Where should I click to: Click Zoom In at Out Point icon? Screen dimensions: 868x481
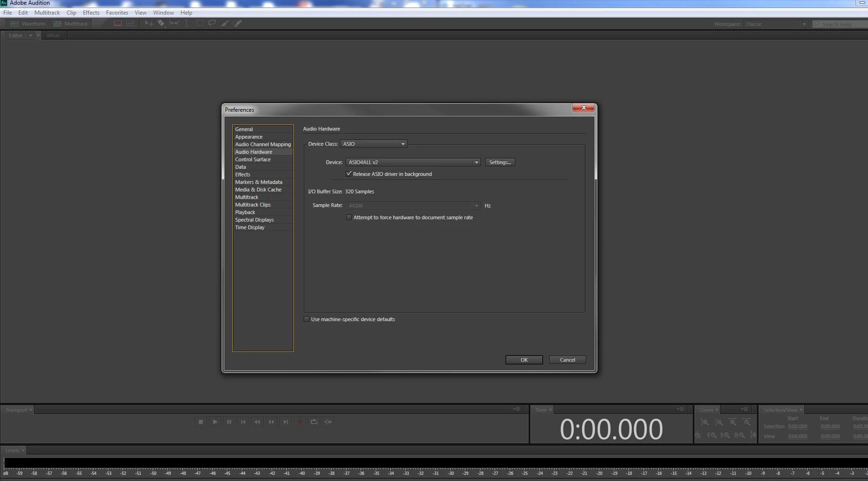tap(726, 435)
